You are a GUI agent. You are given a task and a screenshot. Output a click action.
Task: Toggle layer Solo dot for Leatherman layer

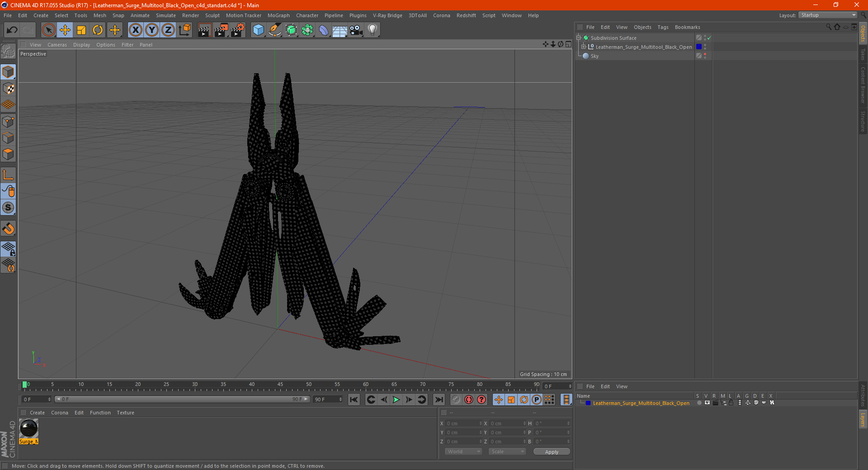(x=699, y=403)
